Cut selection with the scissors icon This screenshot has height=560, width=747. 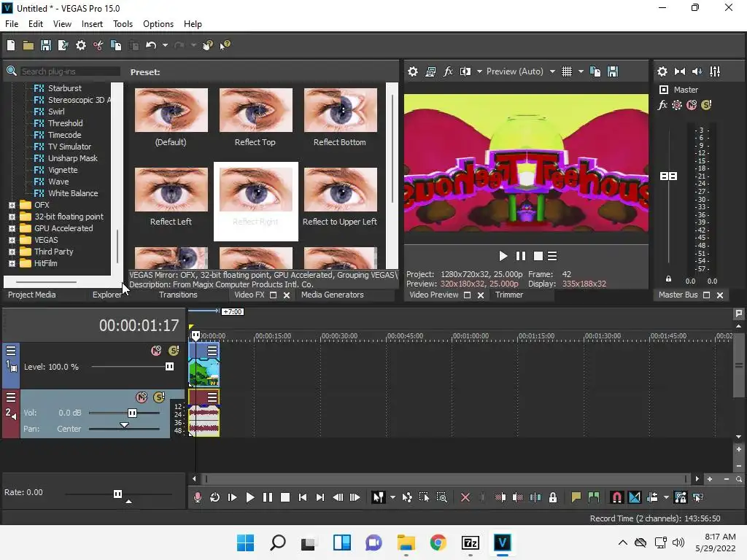pyautogui.click(x=98, y=45)
